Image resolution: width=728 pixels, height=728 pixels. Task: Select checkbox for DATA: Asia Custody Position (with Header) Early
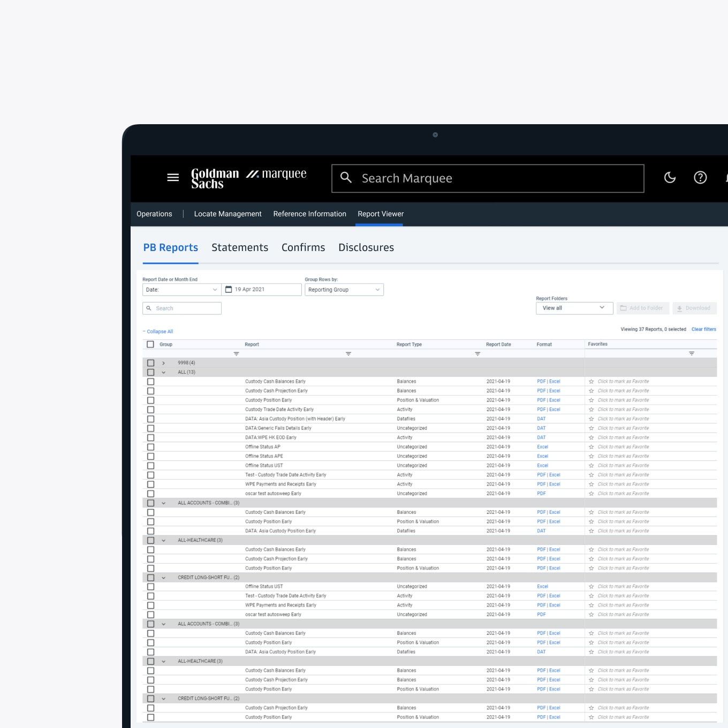150,419
